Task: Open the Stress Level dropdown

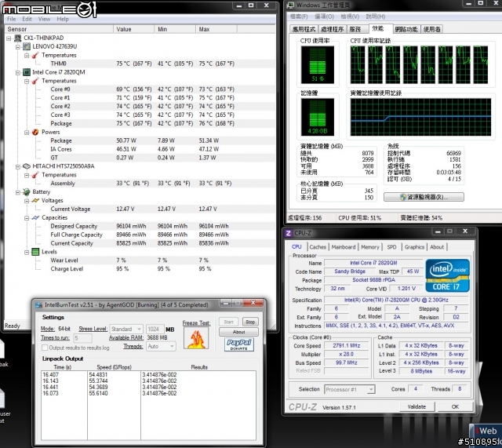Action: [x=126, y=329]
